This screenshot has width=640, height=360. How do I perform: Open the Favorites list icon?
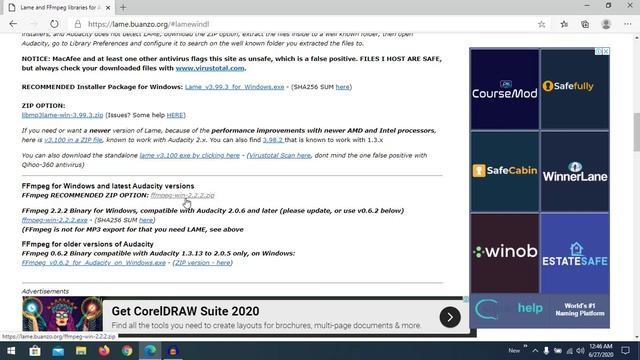tap(564, 24)
